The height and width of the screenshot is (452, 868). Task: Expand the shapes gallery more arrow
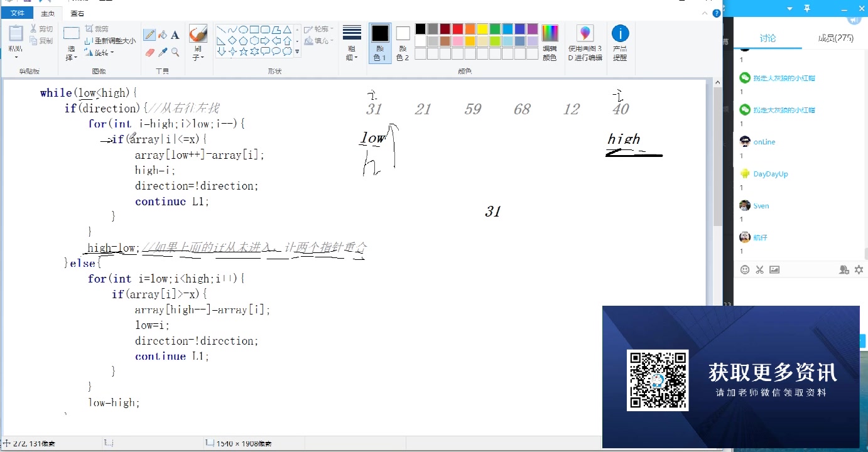click(297, 53)
